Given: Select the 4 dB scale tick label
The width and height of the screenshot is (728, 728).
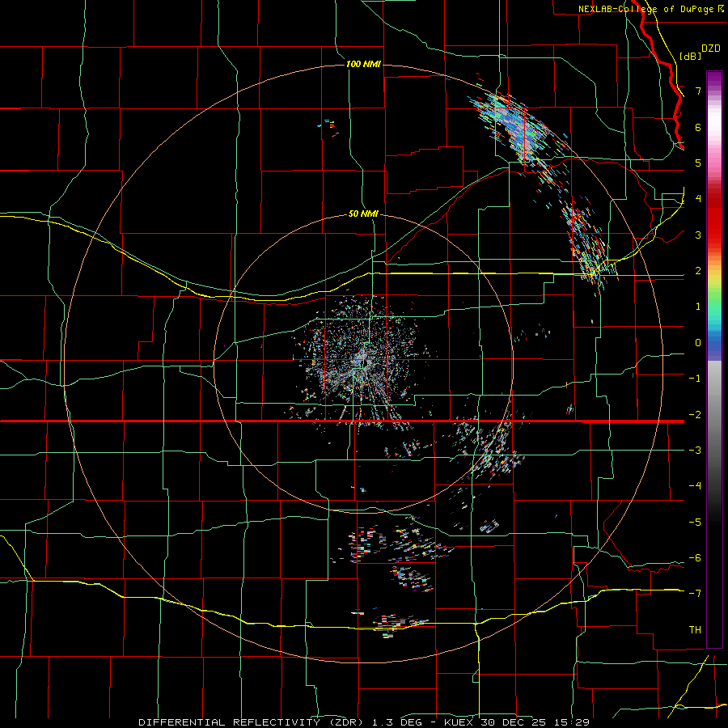Looking at the screenshot, I should click(698, 199).
